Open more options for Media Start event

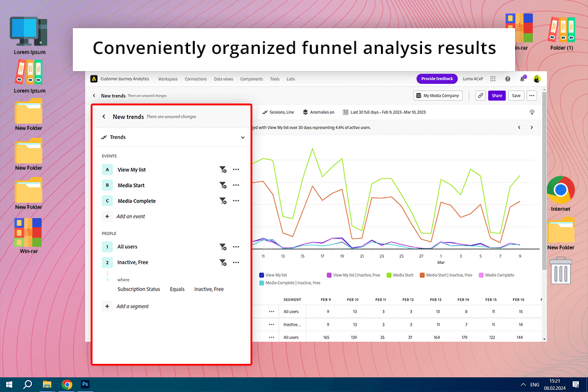click(x=236, y=185)
